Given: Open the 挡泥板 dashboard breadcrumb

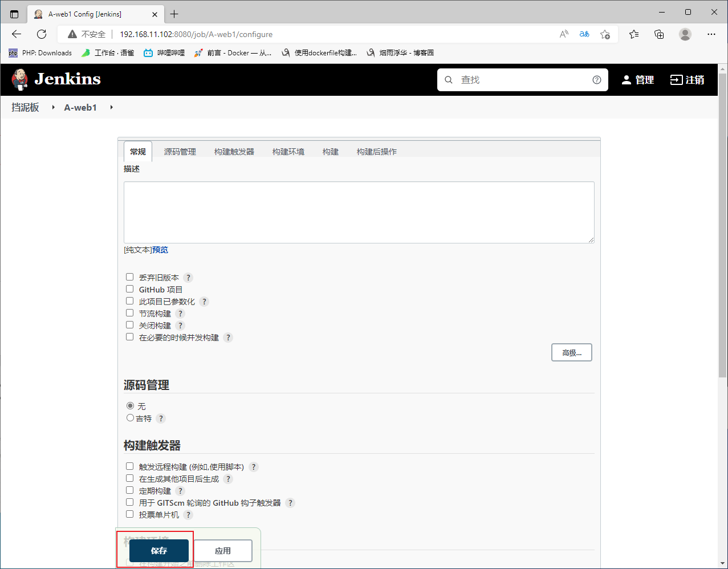Looking at the screenshot, I should click(26, 107).
